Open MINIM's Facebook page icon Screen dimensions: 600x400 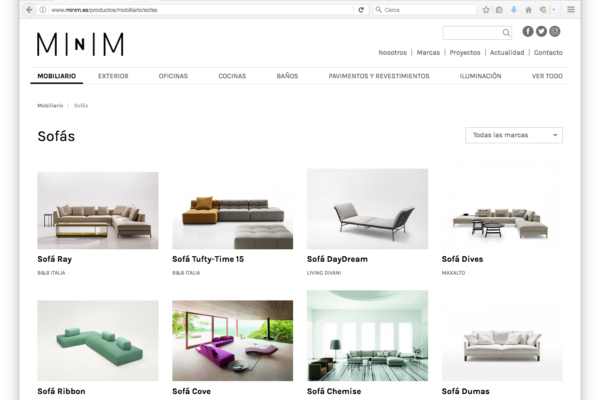pyautogui.click(x=528, y=31)
